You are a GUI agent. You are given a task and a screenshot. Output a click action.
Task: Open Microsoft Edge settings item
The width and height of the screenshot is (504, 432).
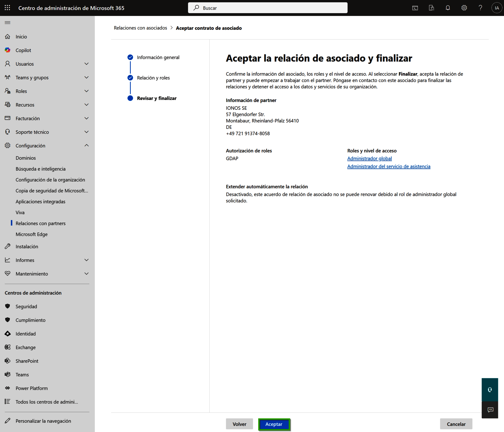[x=31, y=234]
